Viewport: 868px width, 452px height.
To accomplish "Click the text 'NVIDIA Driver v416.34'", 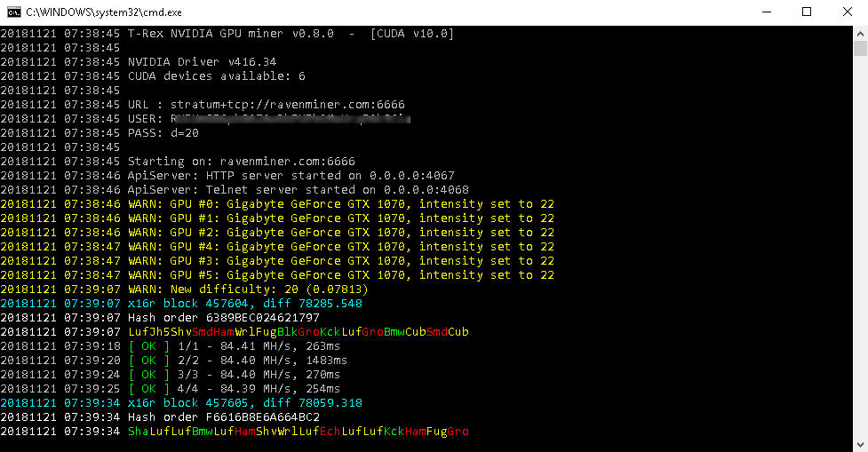I will point(202,62).
